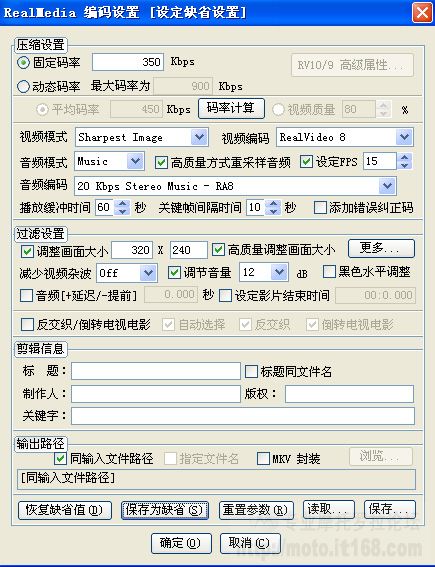Check the MKV 封装 checkbox

point(263,459)
